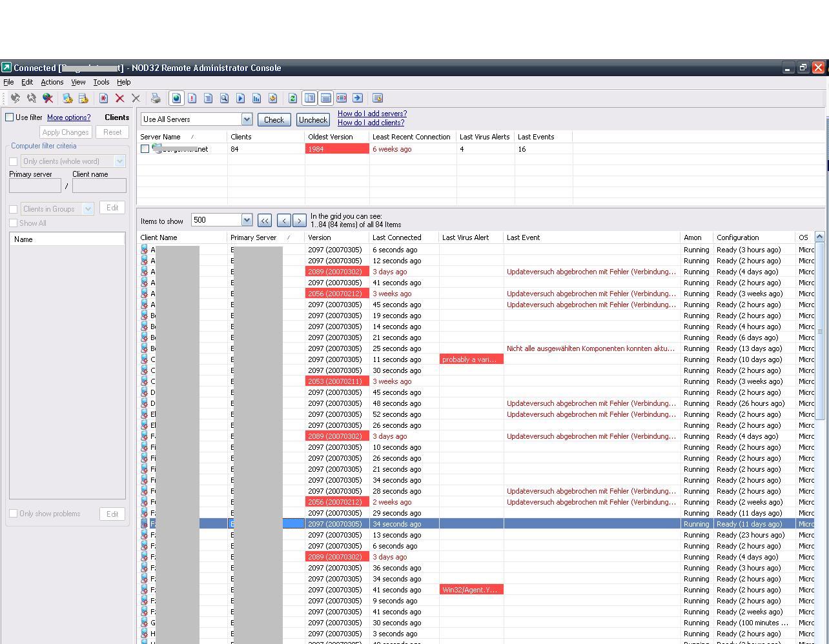This screenshot has width=829, height=644.
Task: Open the Help menu
Action: [124, 82]
